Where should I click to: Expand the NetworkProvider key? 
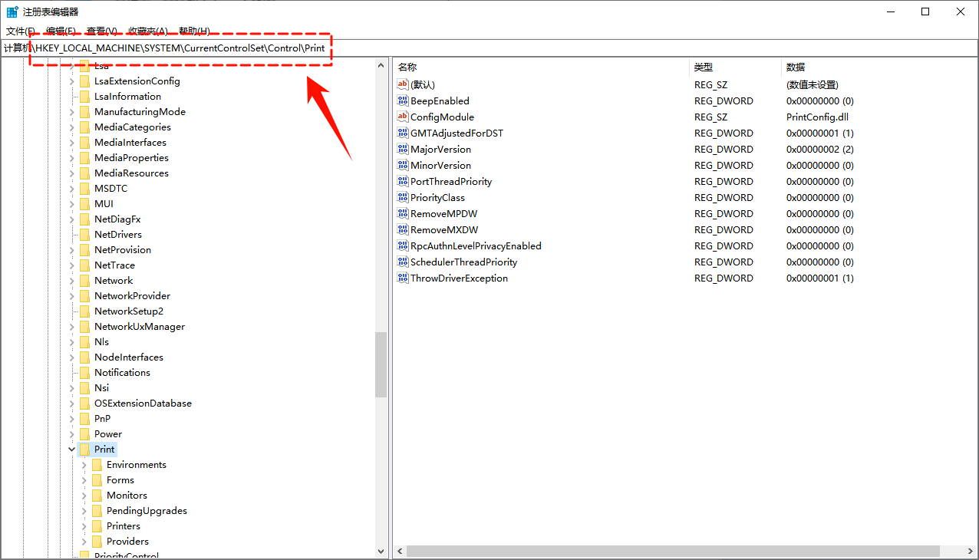72,296
